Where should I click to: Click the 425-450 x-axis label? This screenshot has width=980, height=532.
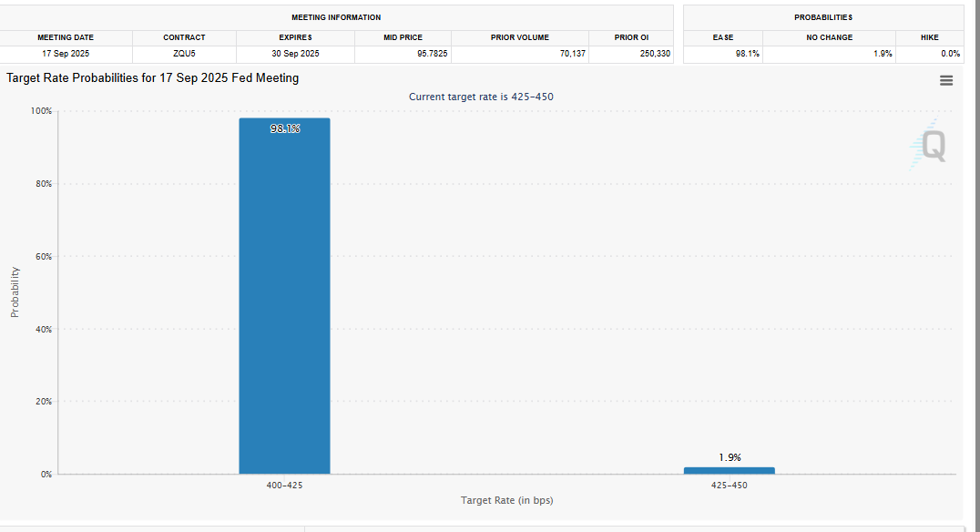coord(729,486)
